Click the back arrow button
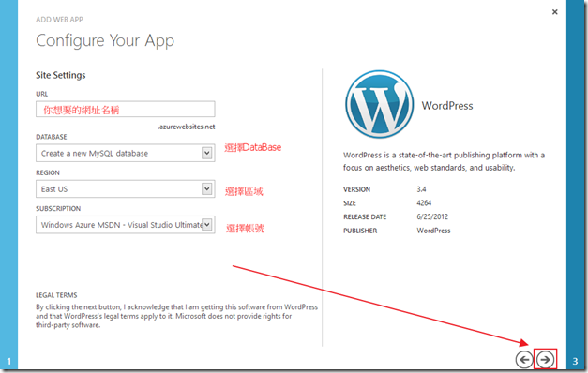The image size is (588, 373). click(x=524, y=360)
